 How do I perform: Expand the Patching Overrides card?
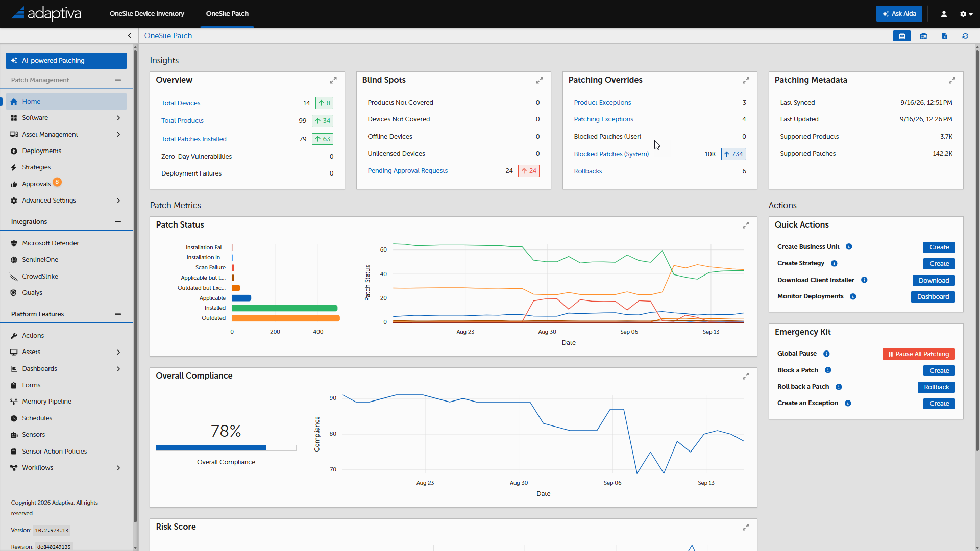pyautogui.click(x=746, y=81)
